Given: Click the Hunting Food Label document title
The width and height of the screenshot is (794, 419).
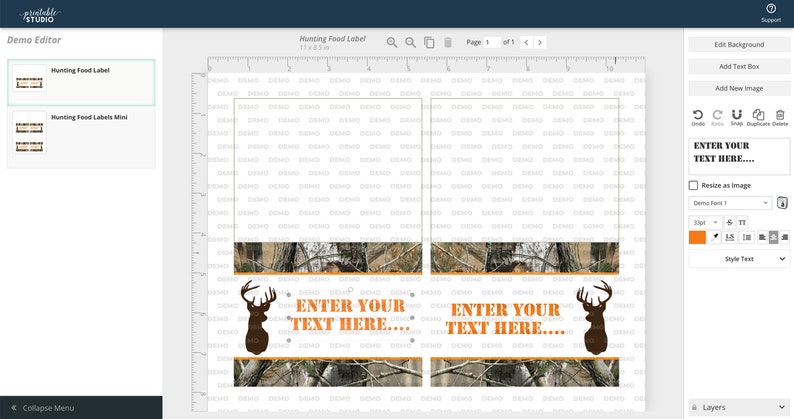Looking at the screenshot, I should click(x=332, y=39).
